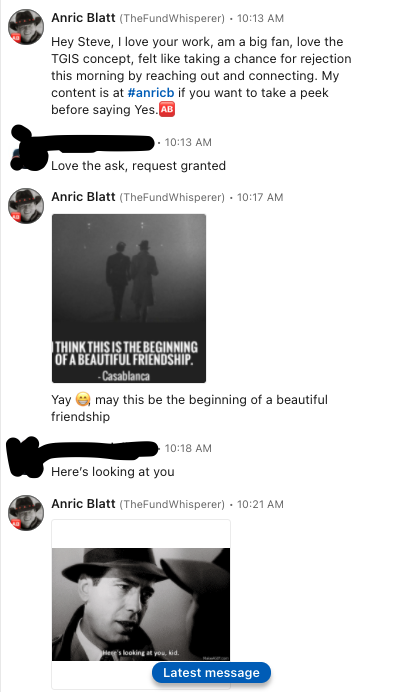Jump to conversation end with Latest message
Screen dimensions: 417x692
point(211,673)
